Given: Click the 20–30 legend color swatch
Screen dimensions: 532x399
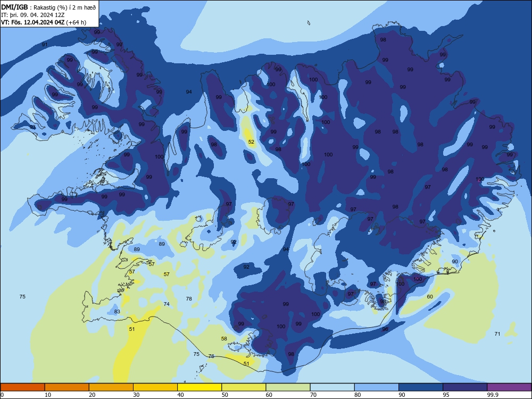Looking at the screenshot, I should tap(111, 387).
